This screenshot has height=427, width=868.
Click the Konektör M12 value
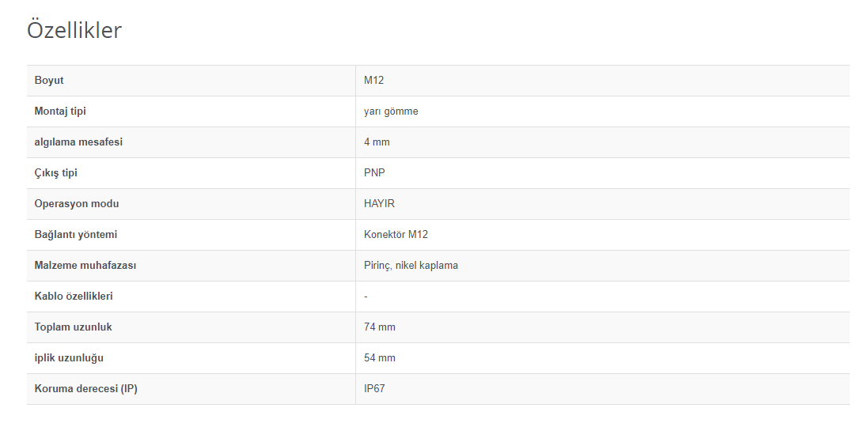tap(396, 235)
